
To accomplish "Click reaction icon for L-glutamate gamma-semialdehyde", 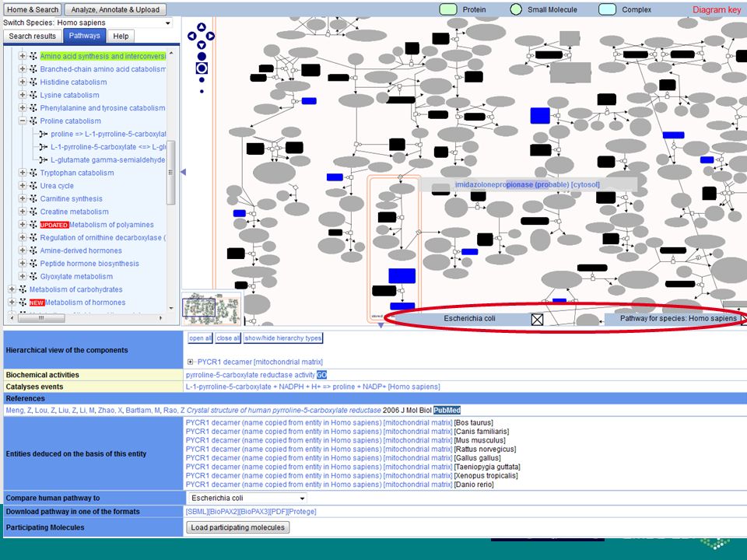I will tap(44, 160).
